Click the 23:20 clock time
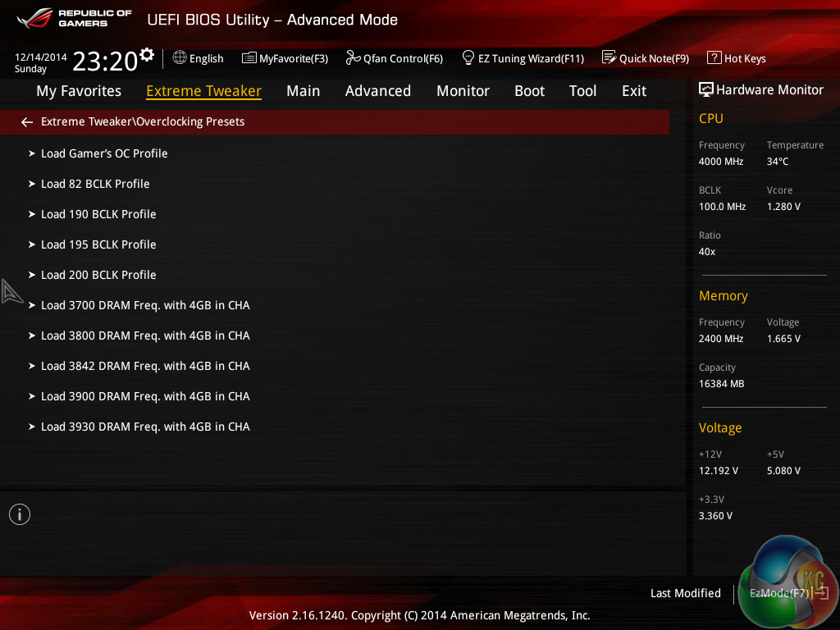Viewport: 840px width, 630px height. tap(105, 61)
